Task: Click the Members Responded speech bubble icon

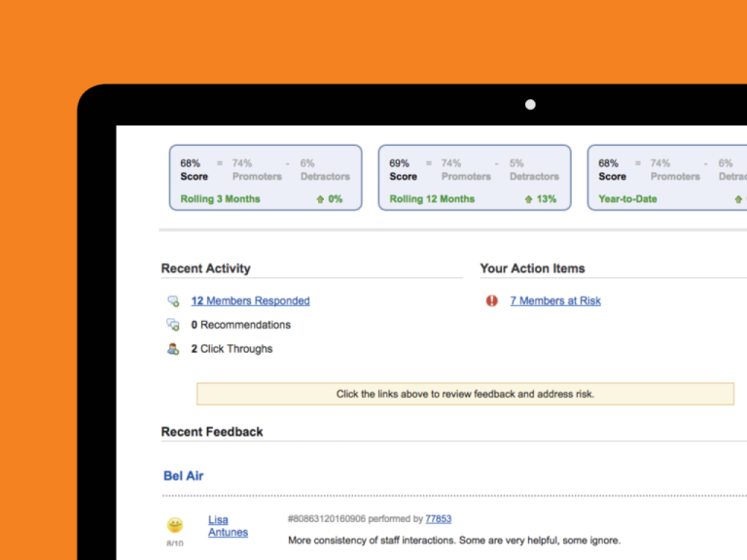Action: tap(173, 301)
